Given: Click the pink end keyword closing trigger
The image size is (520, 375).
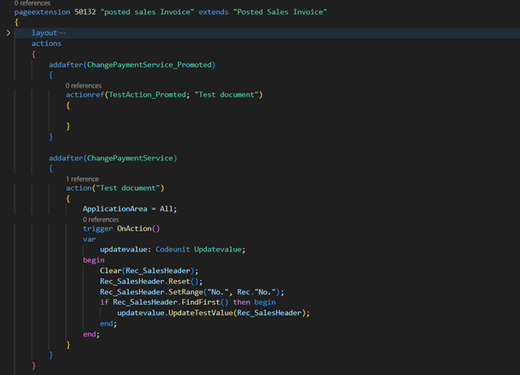Looking at the screenshot, I should [89, 334].
